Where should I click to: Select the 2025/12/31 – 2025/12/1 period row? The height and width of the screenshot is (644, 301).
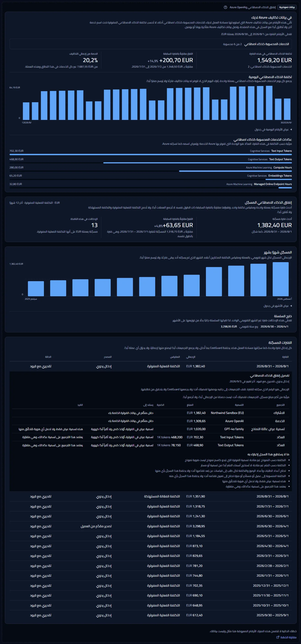pos(151,586)
